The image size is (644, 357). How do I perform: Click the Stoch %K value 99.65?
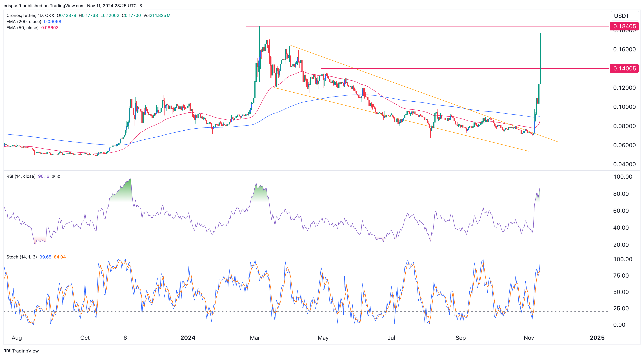click(45, 257)
